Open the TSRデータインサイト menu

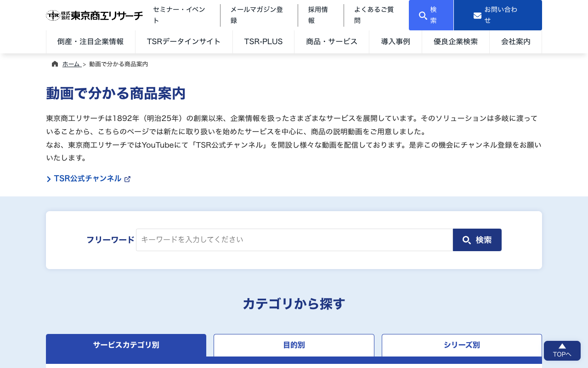pos(184,42)
